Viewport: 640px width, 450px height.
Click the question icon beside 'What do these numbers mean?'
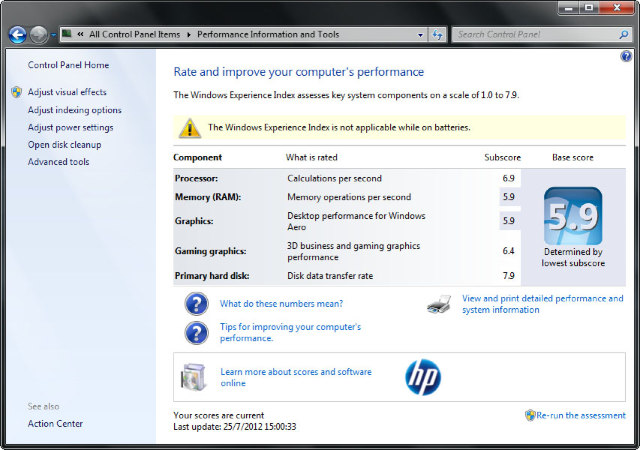pos(196,304)
